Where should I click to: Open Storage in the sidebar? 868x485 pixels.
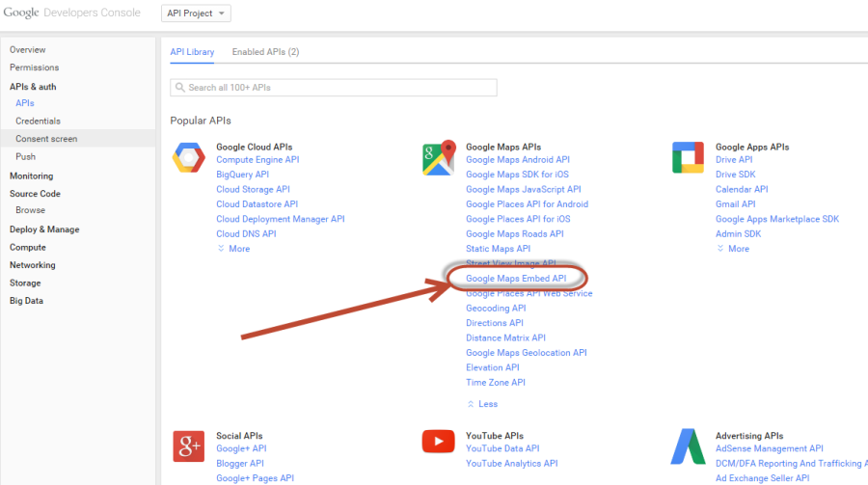[25, 283]
